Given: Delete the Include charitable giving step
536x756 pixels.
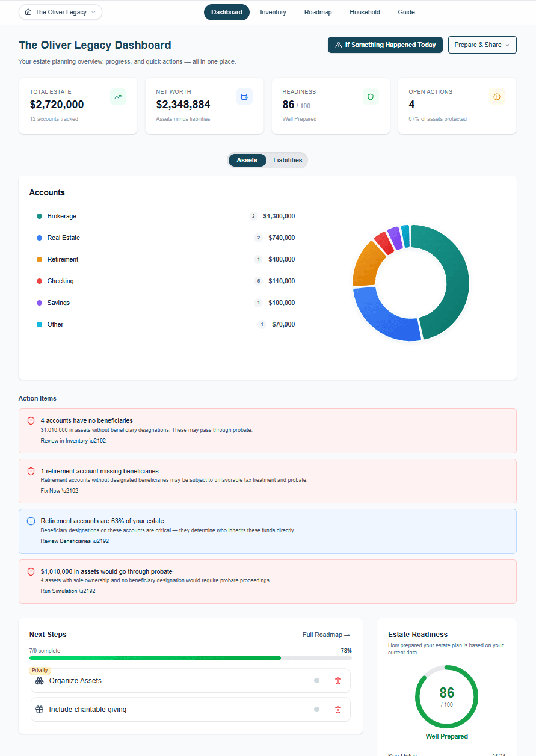Looking at the screenshot, I should click(x=337, y=710).
